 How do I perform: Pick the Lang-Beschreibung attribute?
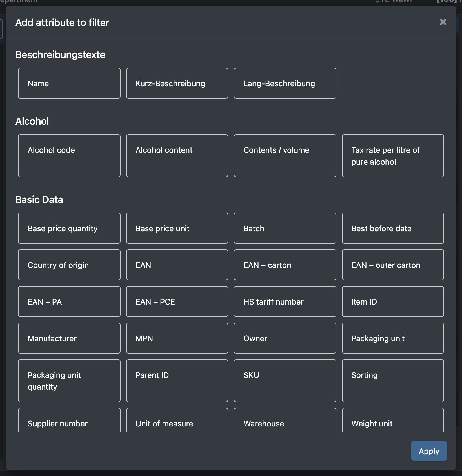[285, 83]
